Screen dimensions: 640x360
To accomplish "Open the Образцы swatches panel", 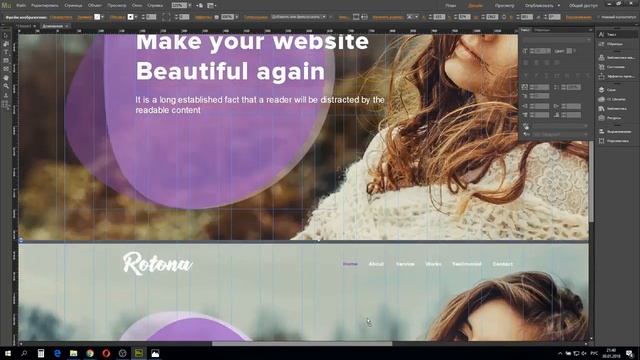I will (616, 44).
